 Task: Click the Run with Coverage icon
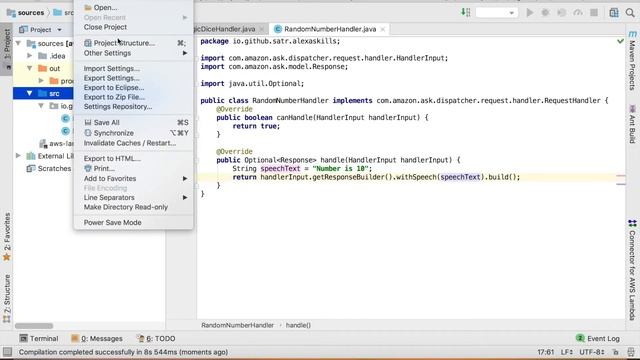point(562,13)
